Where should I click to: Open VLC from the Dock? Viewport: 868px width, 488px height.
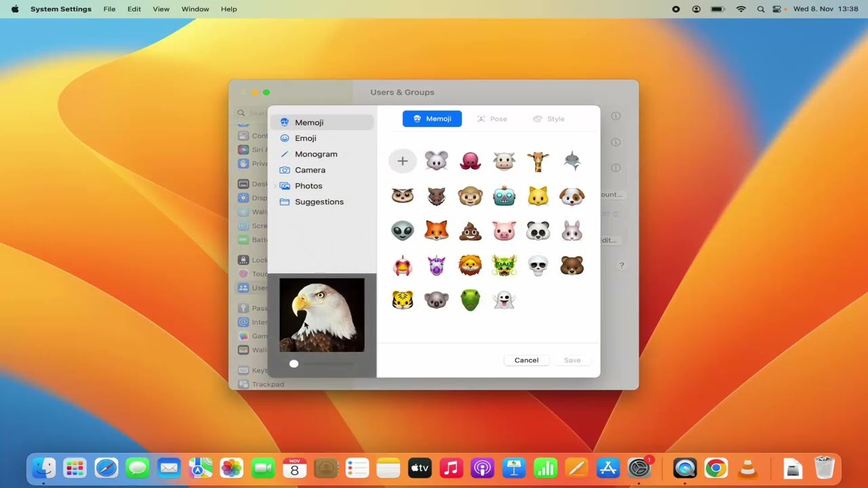(x=747, y=468)
